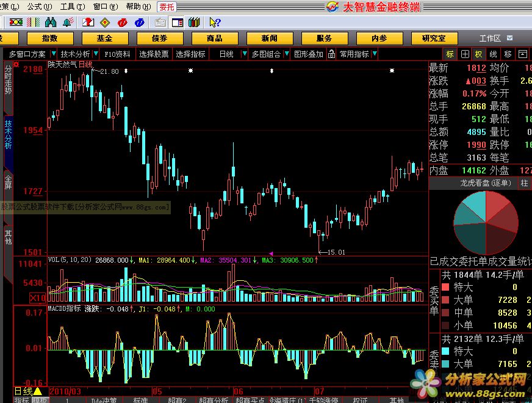Click F10资料 toolbar button
This screenshot has width=532, height=403.
pos(117,54)
